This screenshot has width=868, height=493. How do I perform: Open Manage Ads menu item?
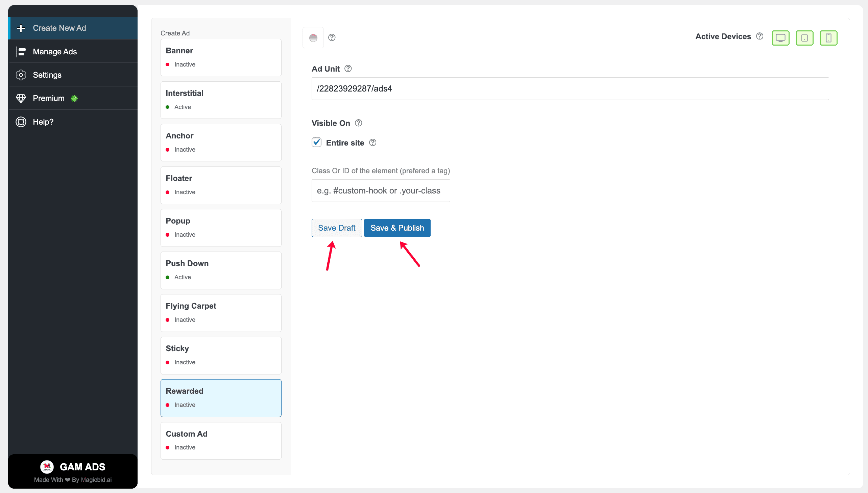tap(73, 51)
